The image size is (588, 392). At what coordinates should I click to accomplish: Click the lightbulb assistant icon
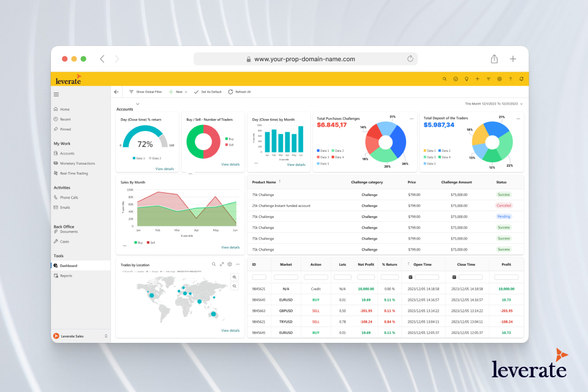pyautogui.click(x=466, y=79)
